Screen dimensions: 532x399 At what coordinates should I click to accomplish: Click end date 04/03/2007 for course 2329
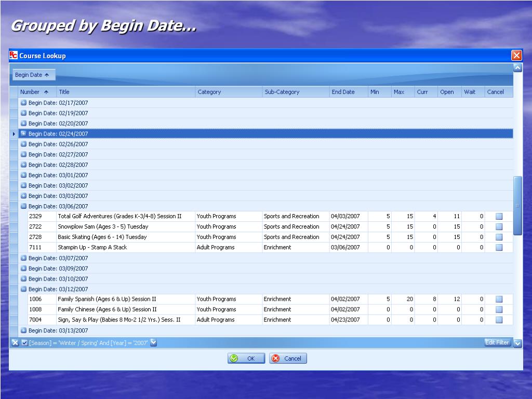pos(345,216)
